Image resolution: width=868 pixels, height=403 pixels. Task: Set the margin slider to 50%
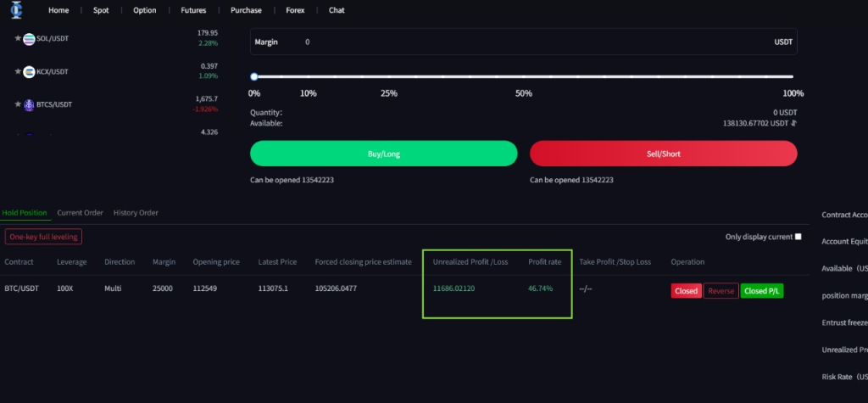(x=523, y=77)
